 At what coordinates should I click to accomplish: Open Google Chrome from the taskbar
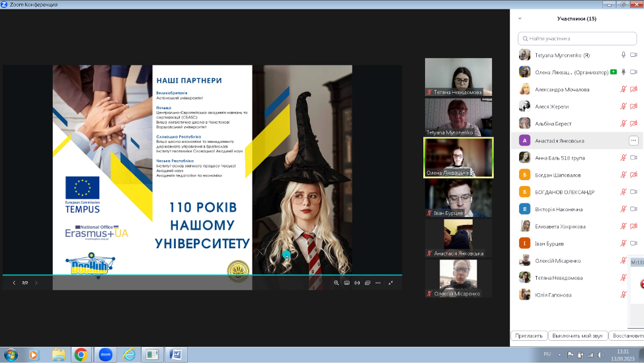[81, 354]
